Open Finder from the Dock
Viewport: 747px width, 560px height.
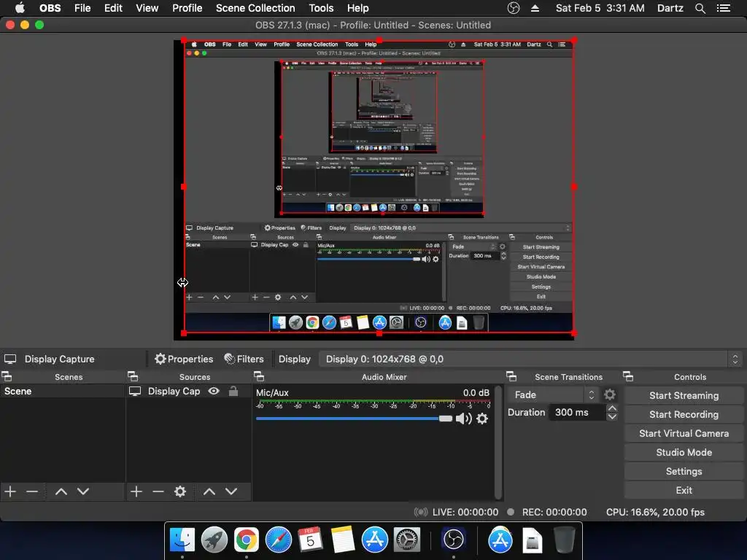point(182,540)
